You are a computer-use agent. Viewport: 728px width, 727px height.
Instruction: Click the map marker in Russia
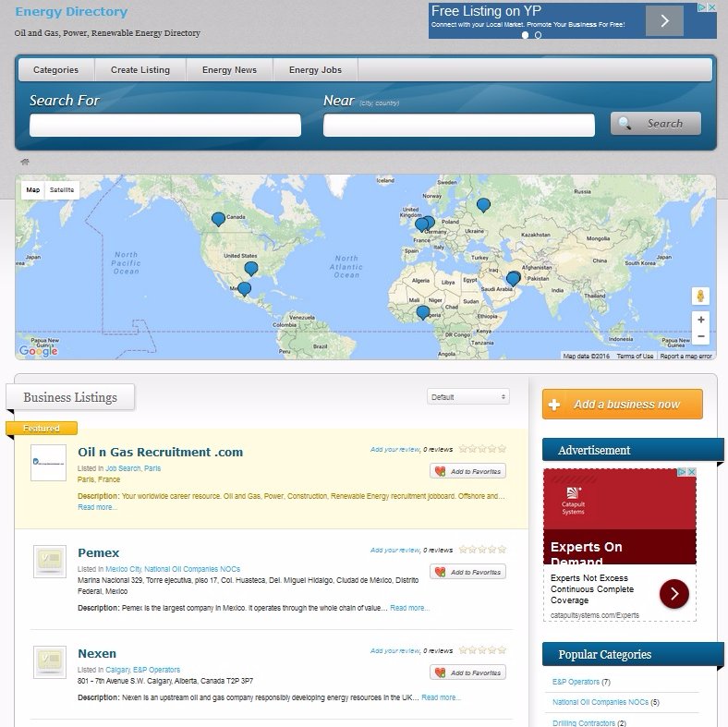483,205
